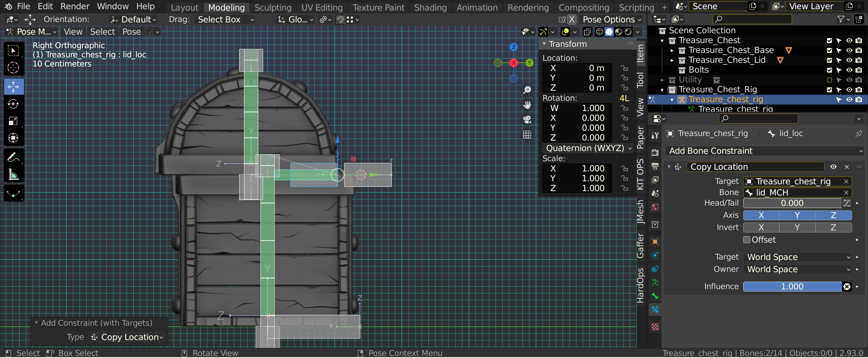Pick the Measure ruler tool

coord(13,175)
